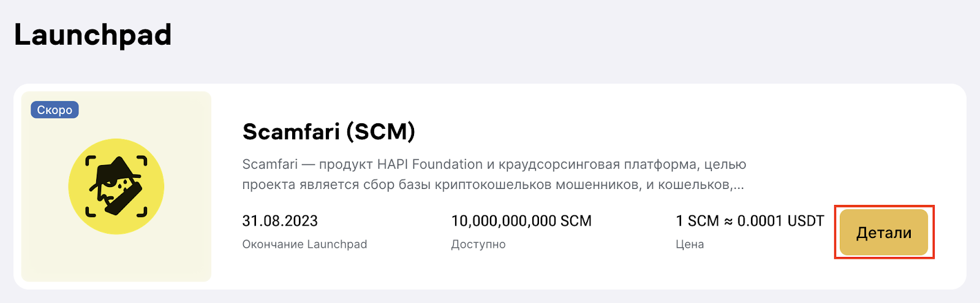The height and width of the screenshot is (303, 980).
Task: Click the Окончание Launchpad label
Action: click(x=304, y=244)
